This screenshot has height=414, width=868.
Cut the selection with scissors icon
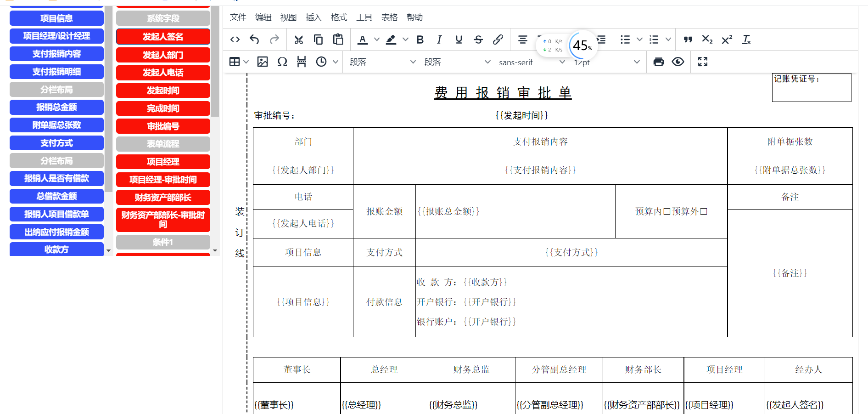click(x=299, y=40)
